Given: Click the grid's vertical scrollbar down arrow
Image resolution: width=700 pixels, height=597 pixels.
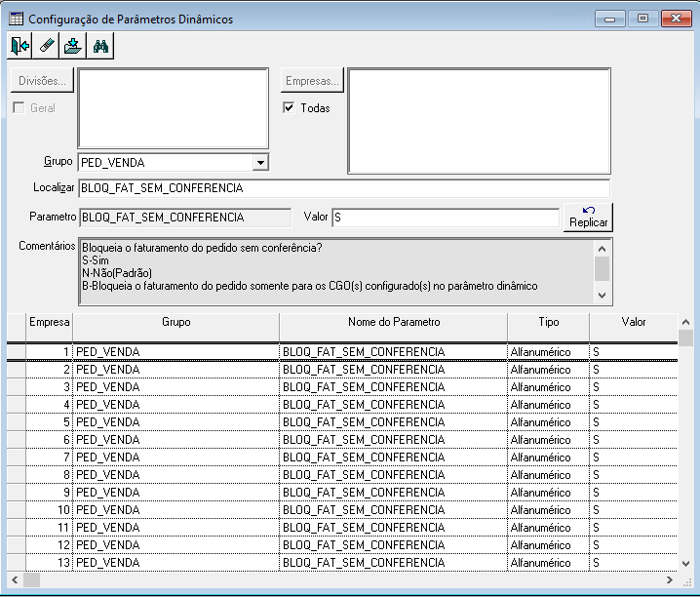Looking at the screenshot, I should point(685,564).
